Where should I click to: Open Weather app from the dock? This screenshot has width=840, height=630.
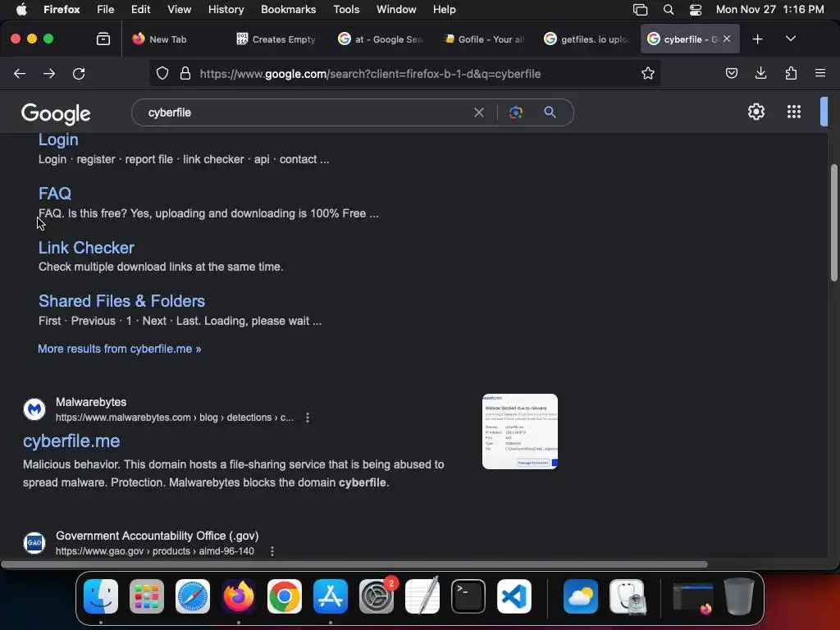click(x=581, y=596)
